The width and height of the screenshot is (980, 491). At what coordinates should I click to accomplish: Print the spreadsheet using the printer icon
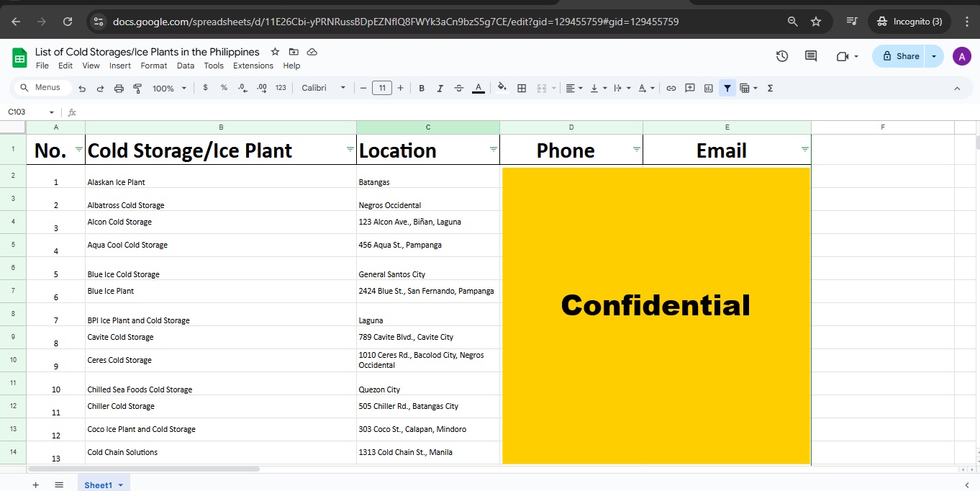pyautogui.click(x=119, y=89)
